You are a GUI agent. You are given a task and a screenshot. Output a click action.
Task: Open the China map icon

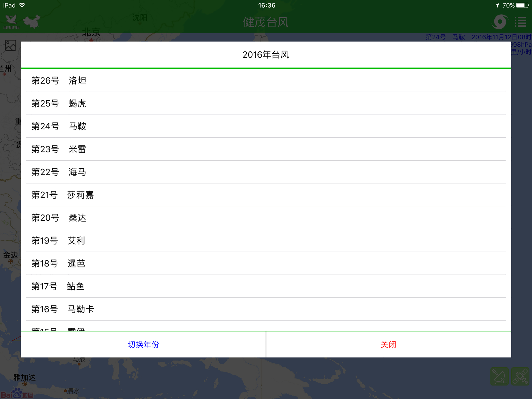(x=32, y=22)
